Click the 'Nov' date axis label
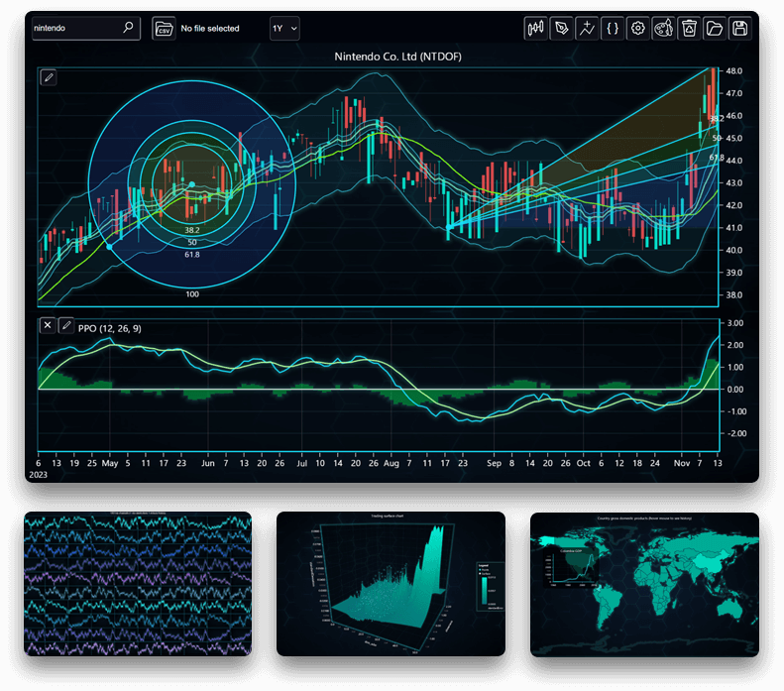 coord(682,464)
